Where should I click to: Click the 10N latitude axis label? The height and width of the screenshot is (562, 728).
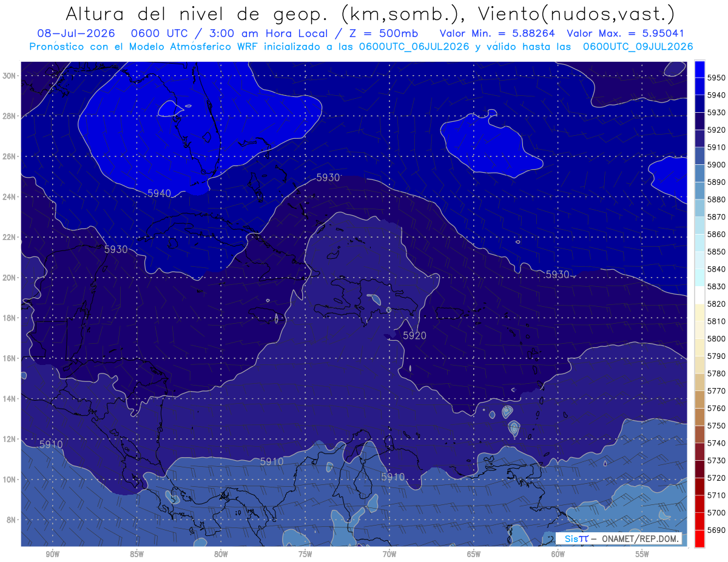coord(9,480)
